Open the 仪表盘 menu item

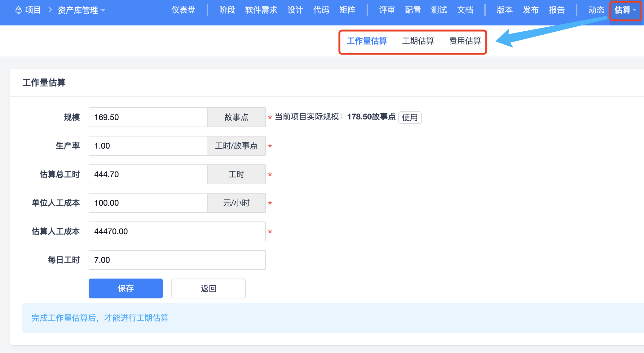click(183, 10)
